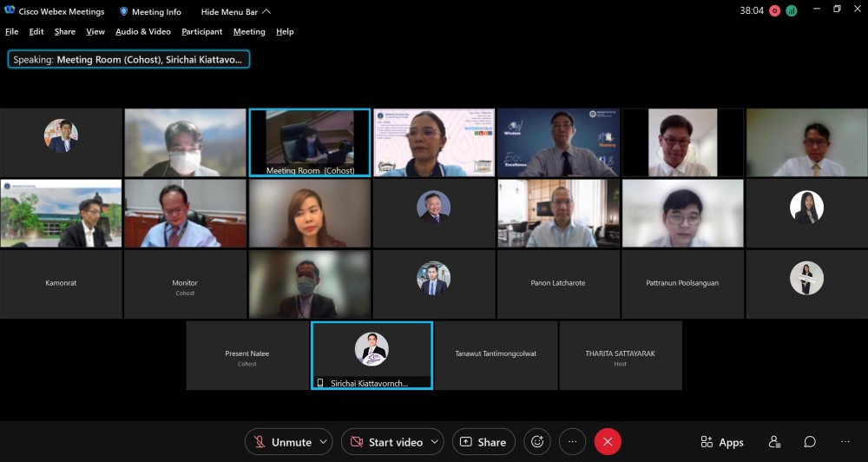Hide the menu bar
This screenshot has height=462, width=868.
tap(235, 11)
